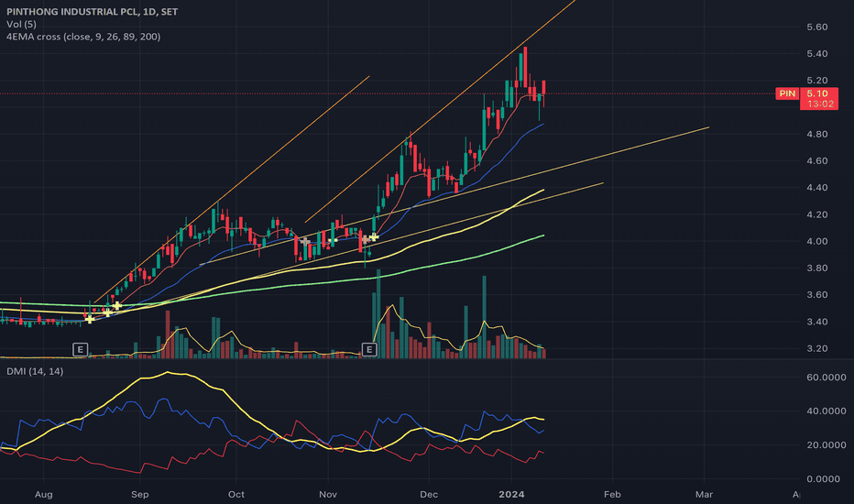Click the Mar time axis label
854x504 pixels.
[704, 494]
